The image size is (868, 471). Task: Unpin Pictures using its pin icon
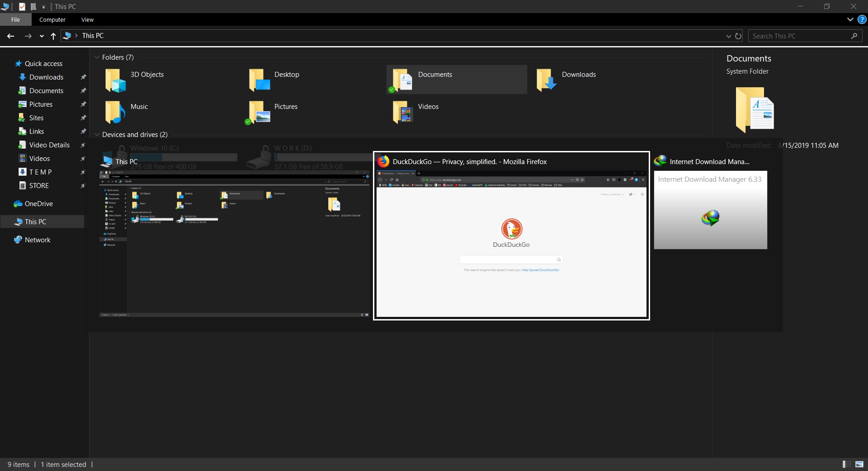(x=83, y=104)
